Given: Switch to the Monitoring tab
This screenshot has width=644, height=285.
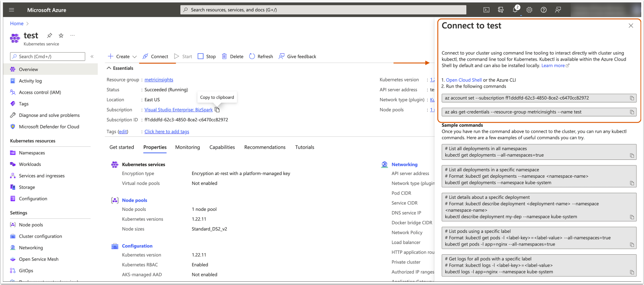Looking at the screenshot, I should pos(188,147).
